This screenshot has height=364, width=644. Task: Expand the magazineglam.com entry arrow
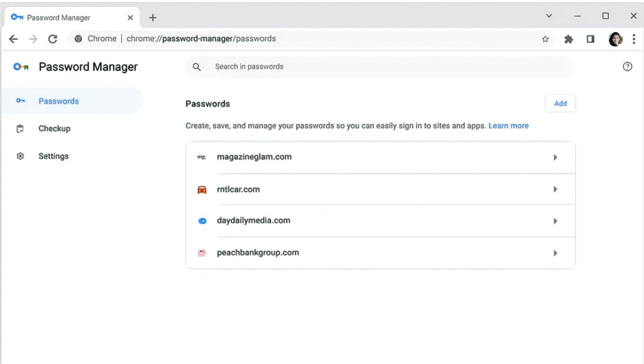(555, 158)
